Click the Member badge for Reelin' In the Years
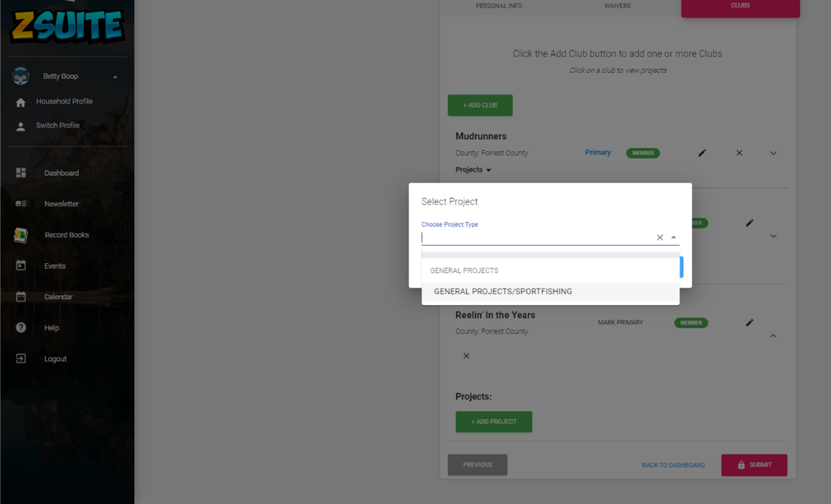The width and height of the screenshot is (831, 504). pos(691,323)
